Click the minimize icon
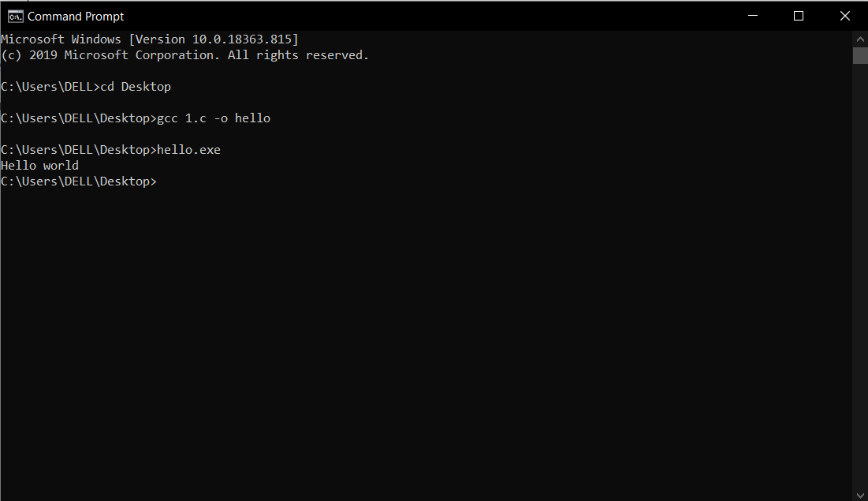Screen dimensions: 868x501 tap(752, 15)
